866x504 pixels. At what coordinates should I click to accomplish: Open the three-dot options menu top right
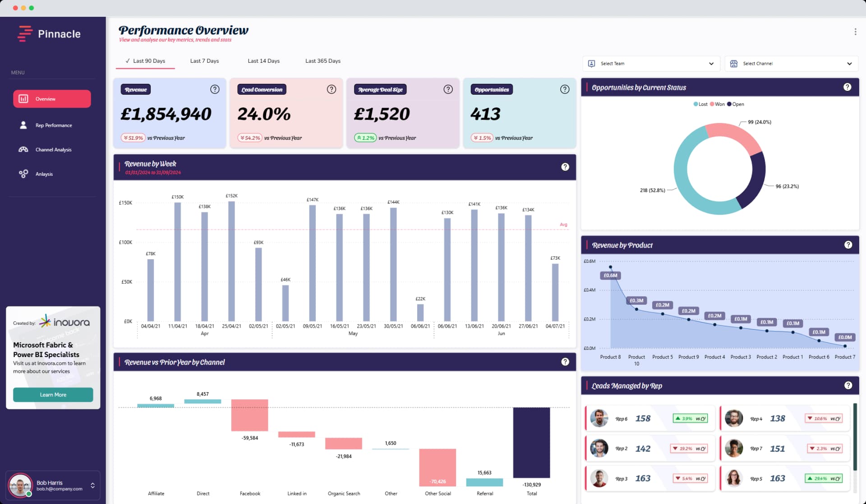click(855, 32)
